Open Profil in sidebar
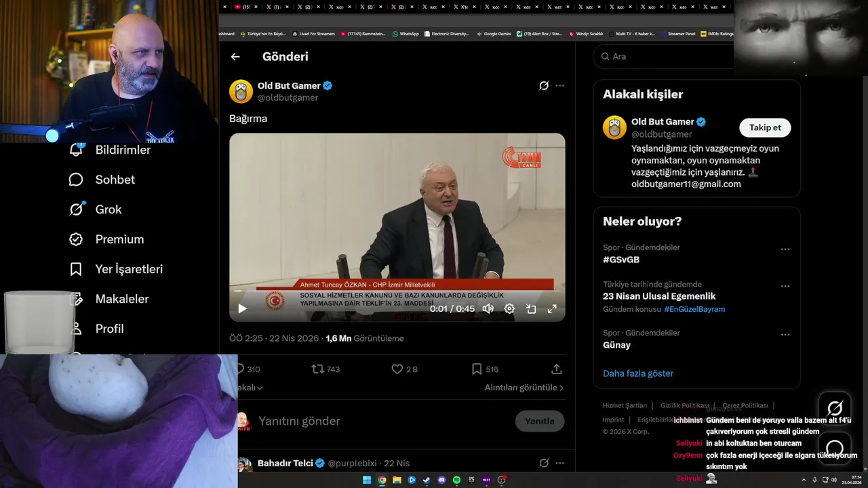The width and height of the screenshot is (868, 488). pos(96,329)
